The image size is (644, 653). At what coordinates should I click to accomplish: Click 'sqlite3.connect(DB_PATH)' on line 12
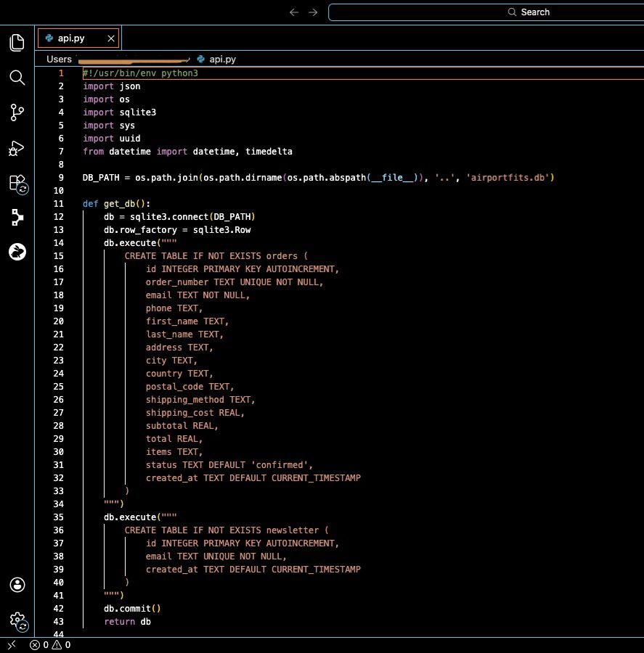tap(192, 217)
